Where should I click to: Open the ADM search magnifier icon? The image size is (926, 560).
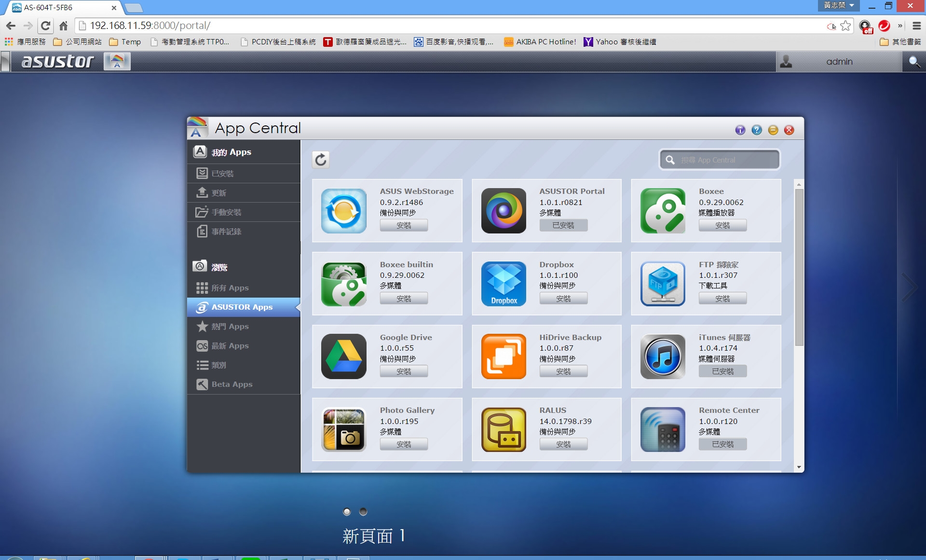pos(914,62)
